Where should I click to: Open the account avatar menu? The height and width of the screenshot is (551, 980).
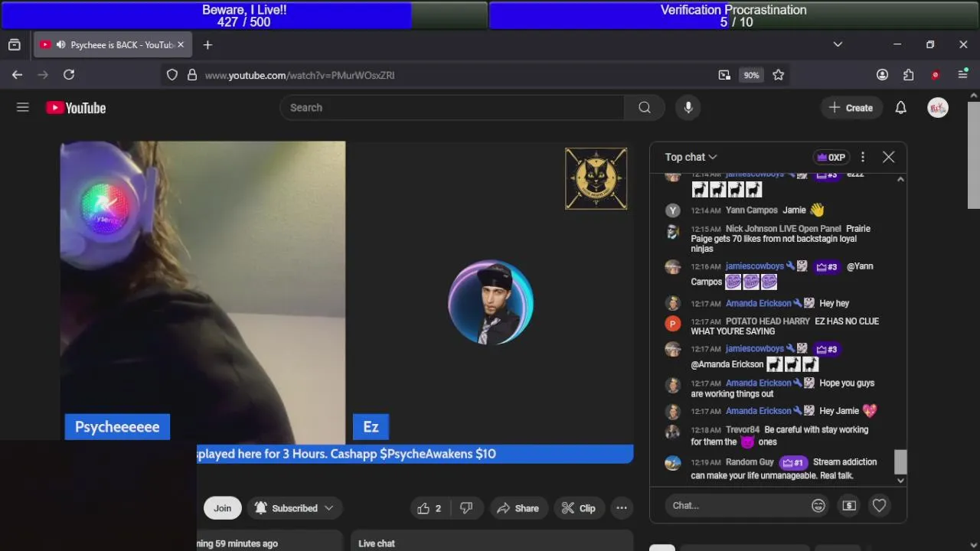tap(938, 108)
